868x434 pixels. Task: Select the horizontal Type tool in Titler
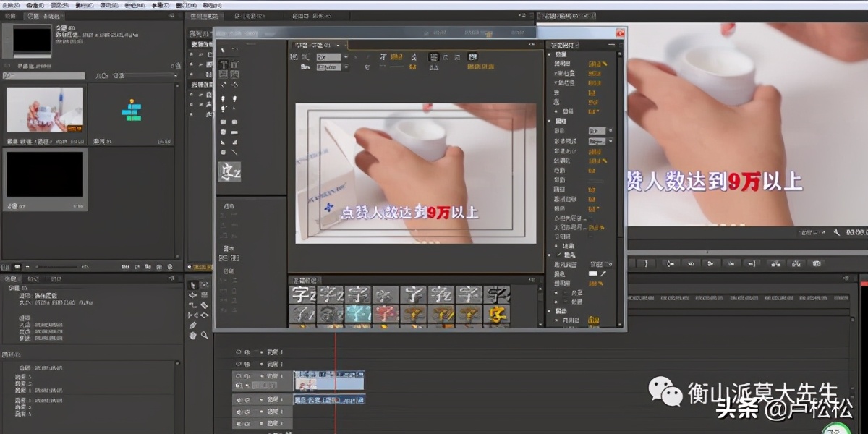point(223,64)
